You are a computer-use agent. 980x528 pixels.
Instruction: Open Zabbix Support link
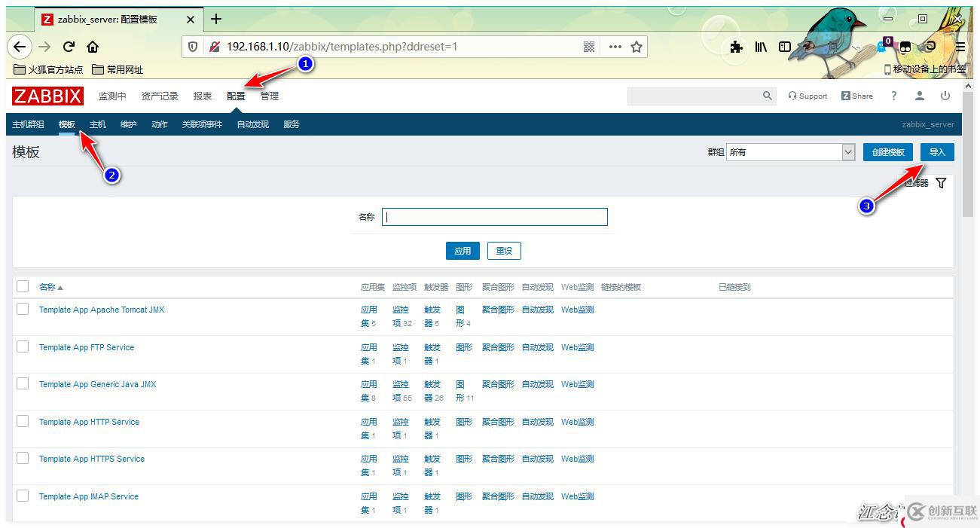[808, 96]
